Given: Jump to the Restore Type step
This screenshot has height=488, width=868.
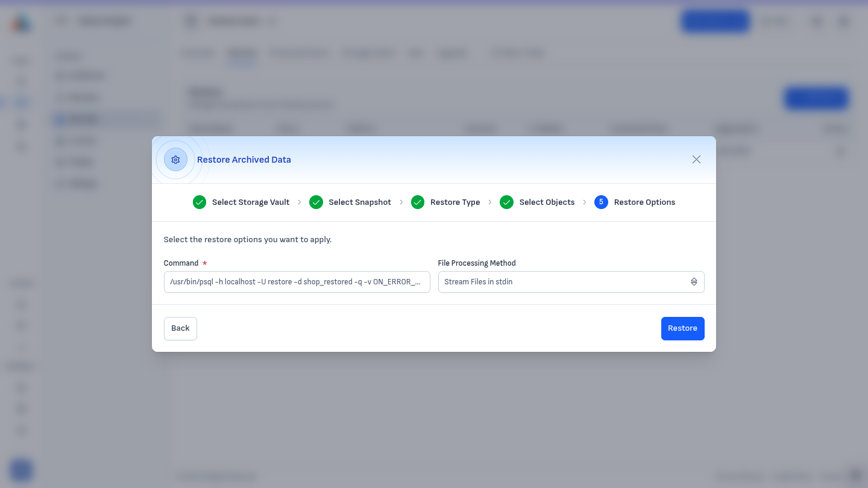Looking at the screenshot, I should pos(455,202).
